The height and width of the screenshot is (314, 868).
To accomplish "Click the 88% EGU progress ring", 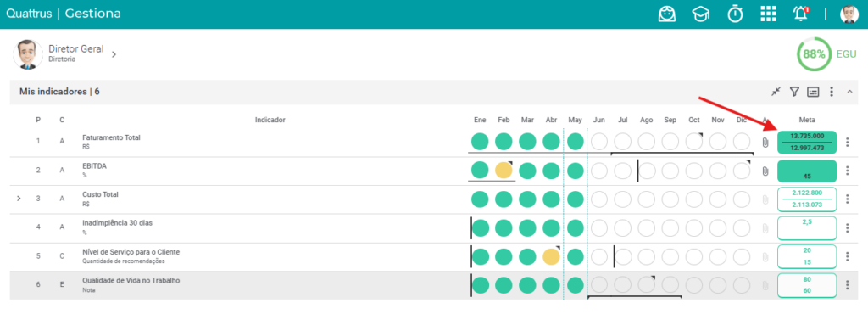I will pos(814,54).
